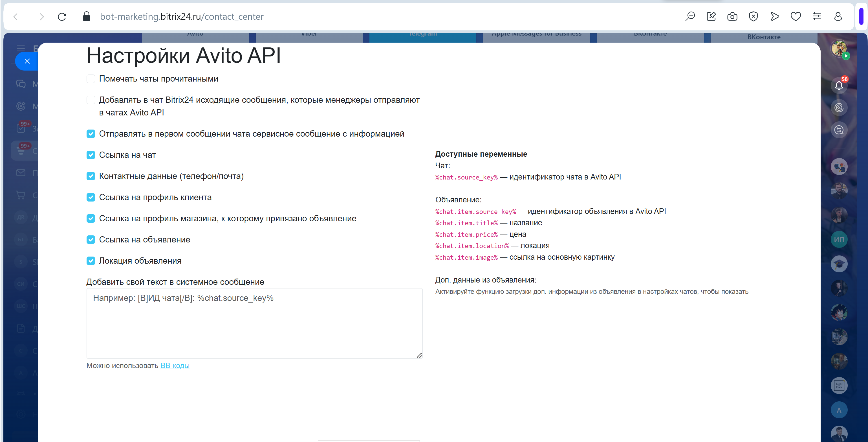Image resolution: width=868 pixels, height=442 pixels.
Task: Open the browser search magnifier icon
Action: click(x=690, y=17)
